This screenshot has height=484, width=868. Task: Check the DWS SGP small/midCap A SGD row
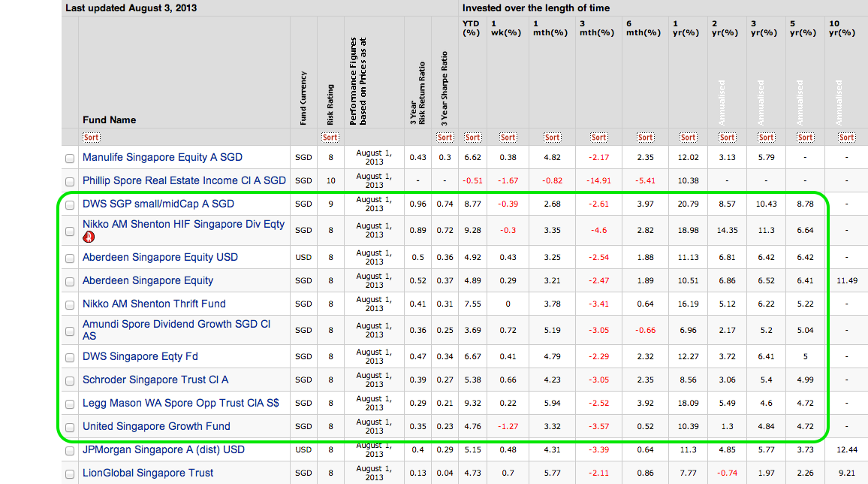(x=70, y=205)
